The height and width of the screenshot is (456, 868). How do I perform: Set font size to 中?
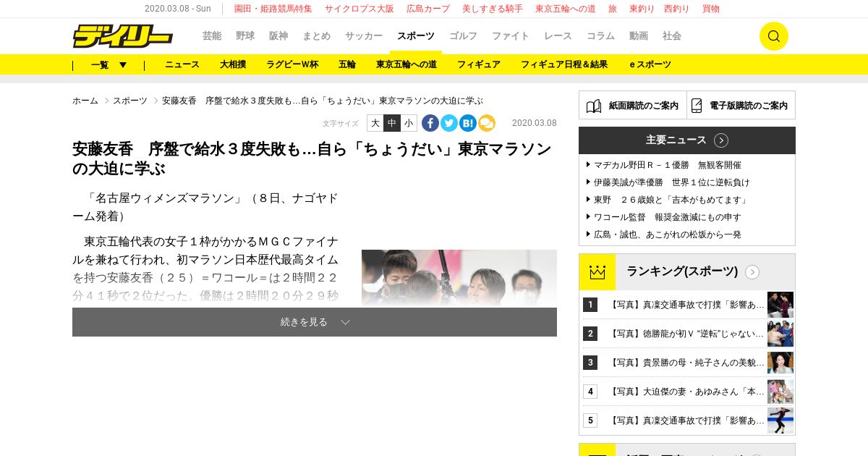[392, 123]
